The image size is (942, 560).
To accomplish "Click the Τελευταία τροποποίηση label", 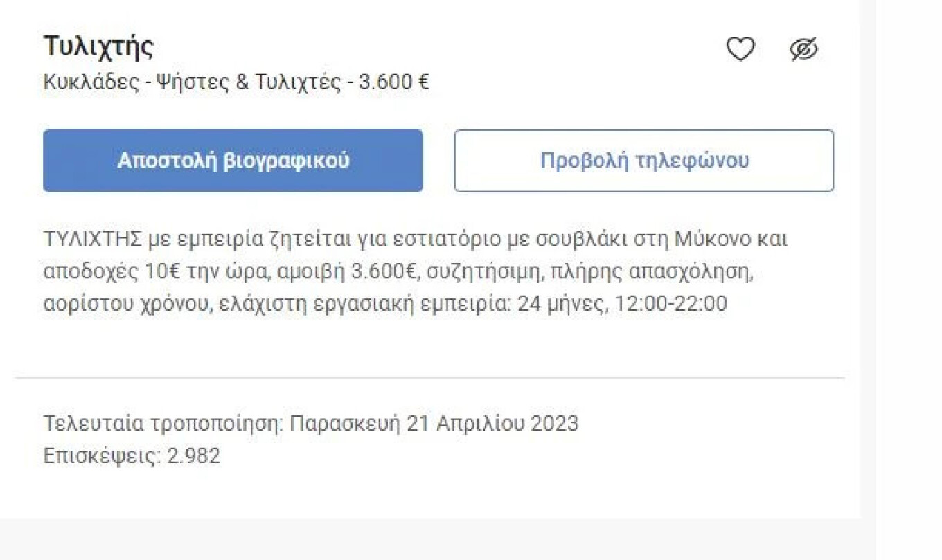I will point(163,423).
